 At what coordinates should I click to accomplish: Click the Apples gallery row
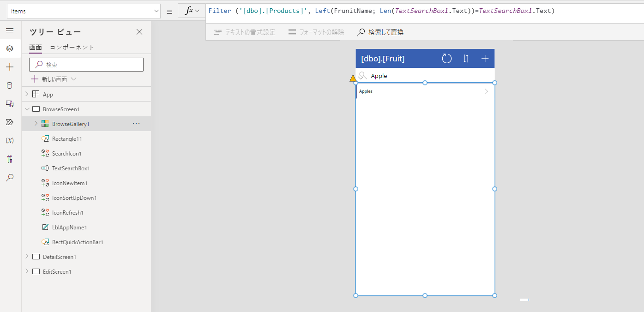point(425,91)
